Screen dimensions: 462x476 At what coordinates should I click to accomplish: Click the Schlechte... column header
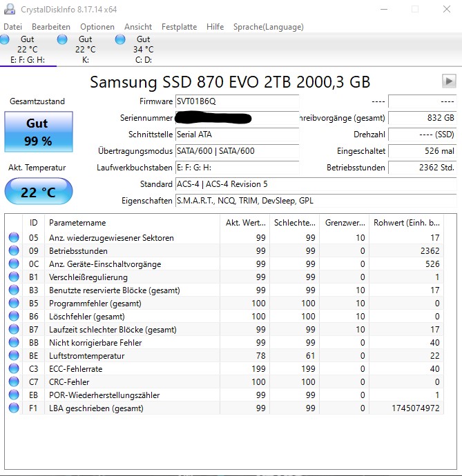(x=294, y=223)
